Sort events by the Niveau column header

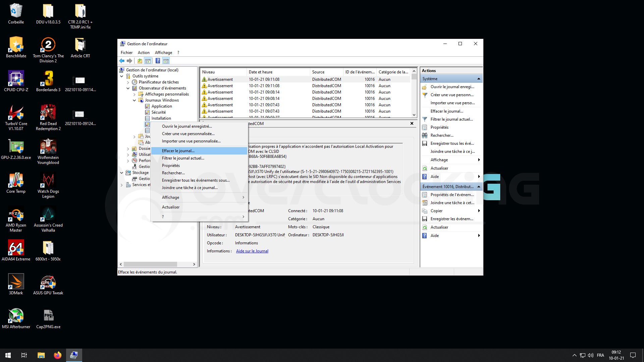pyautogui.click(x=223, y=72)
